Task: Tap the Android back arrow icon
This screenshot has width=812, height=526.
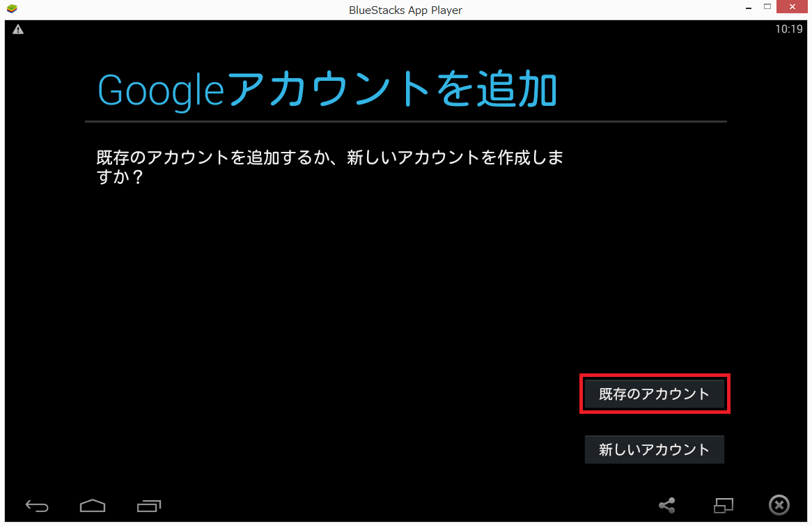Action: point(37,506)
